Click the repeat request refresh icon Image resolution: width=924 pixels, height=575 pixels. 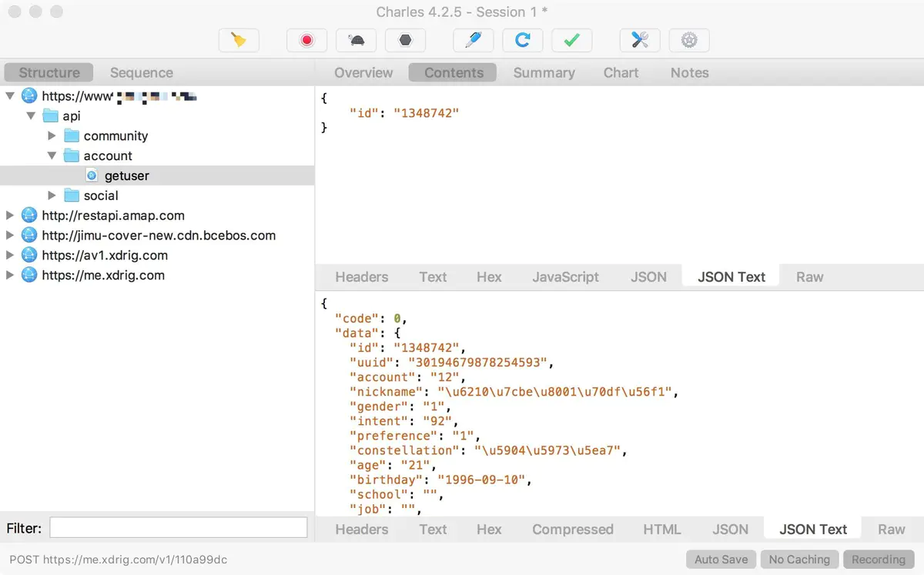[x=522, y=41]
